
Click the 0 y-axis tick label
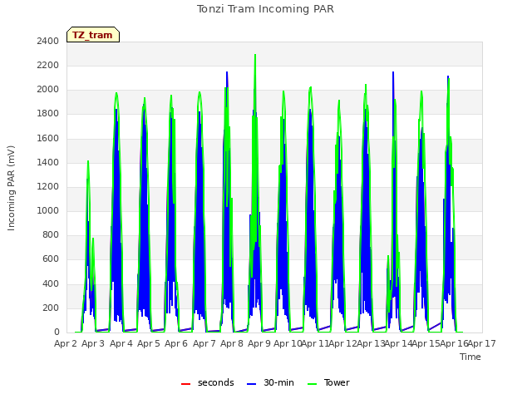point(57,332)
